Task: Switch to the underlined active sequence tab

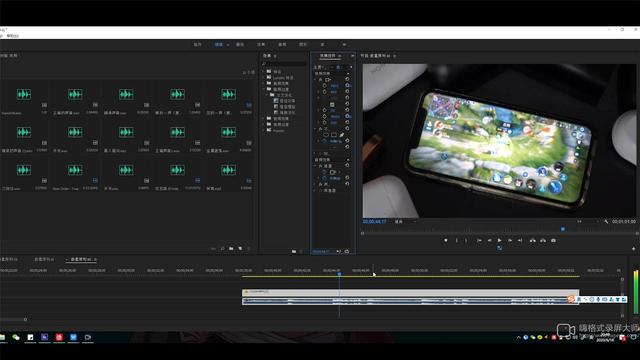Action: click(81, 259)
